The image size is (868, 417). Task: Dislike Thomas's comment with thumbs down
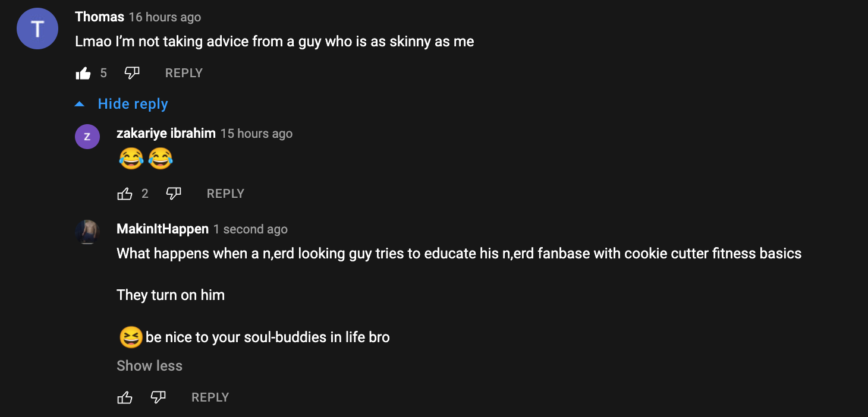point(132,73)
